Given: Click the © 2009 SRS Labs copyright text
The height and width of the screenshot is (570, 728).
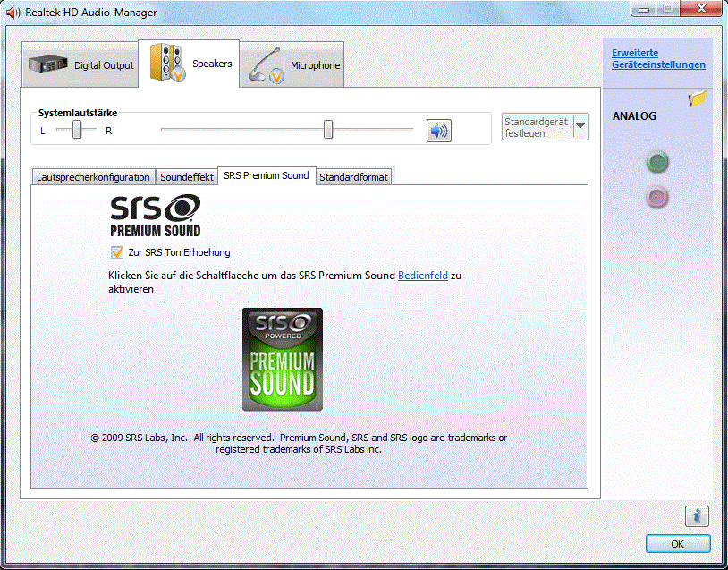Looking at the screenshot, I should [x=299, y=444].
